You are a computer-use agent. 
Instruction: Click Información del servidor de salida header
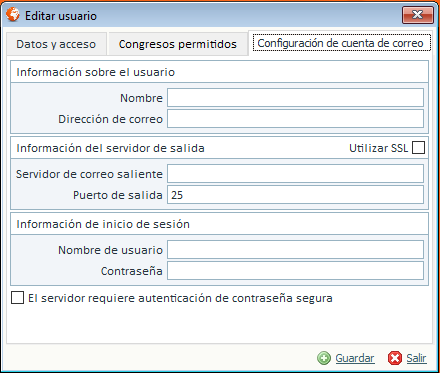[110, 148]
